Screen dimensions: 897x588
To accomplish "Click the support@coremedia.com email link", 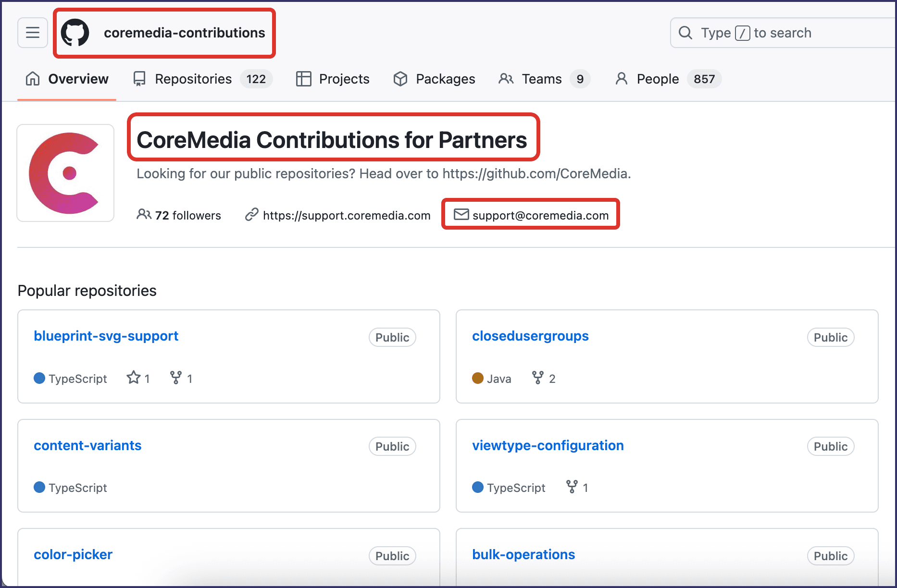I will coord(540,215).
